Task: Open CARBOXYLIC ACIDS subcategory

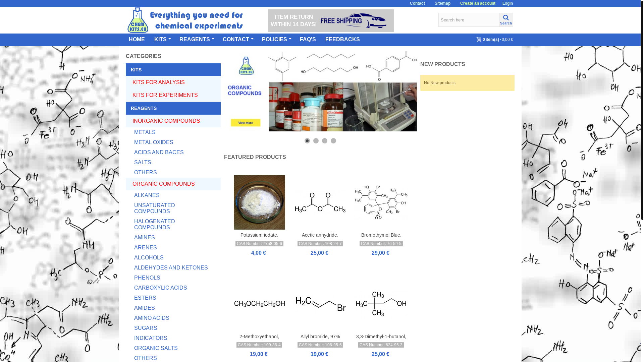Action: (x=161, y=288)
